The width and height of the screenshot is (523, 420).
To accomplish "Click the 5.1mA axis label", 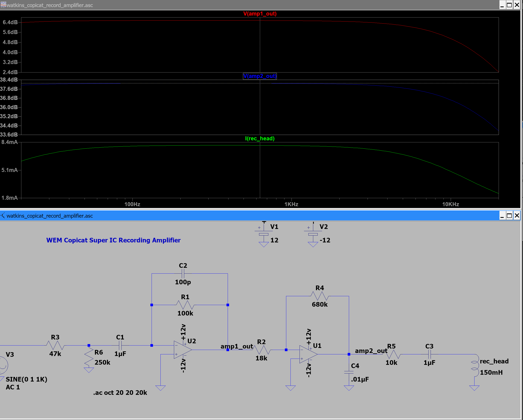I will pos(10,170).
